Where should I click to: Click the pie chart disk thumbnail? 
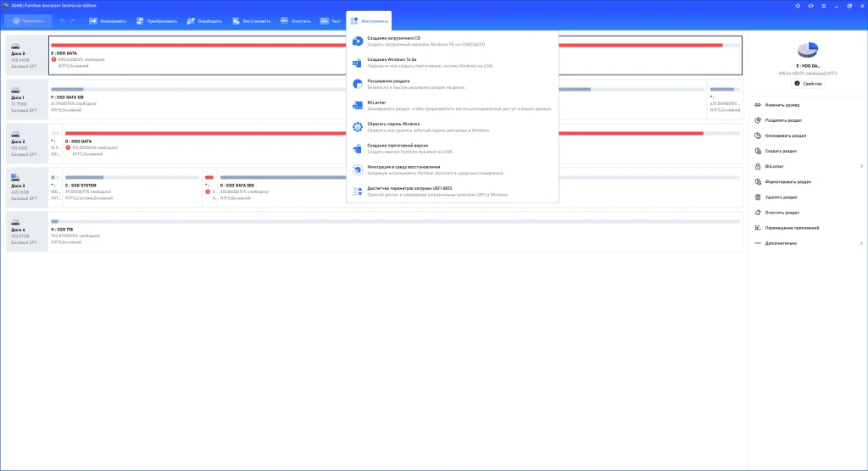[808, 50]
